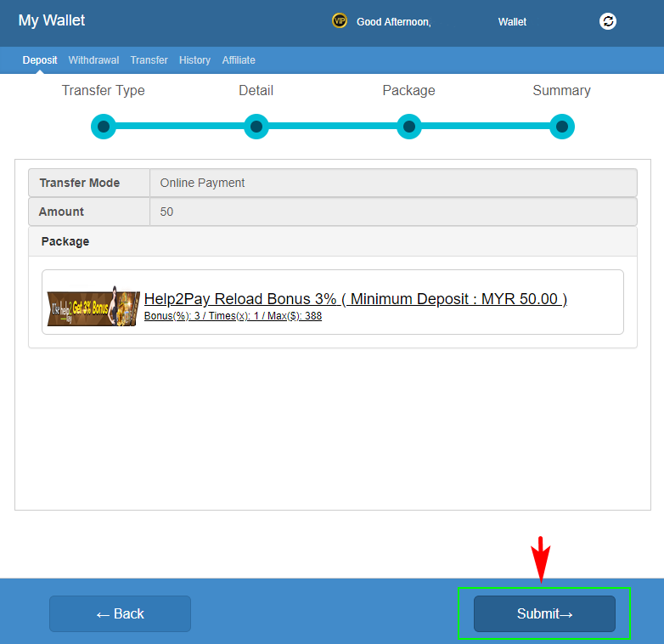Image resolution: width=664 pixels, height=644 pixels.
Task: Click the My Wallet title
Action: click(x=52, y=20)
